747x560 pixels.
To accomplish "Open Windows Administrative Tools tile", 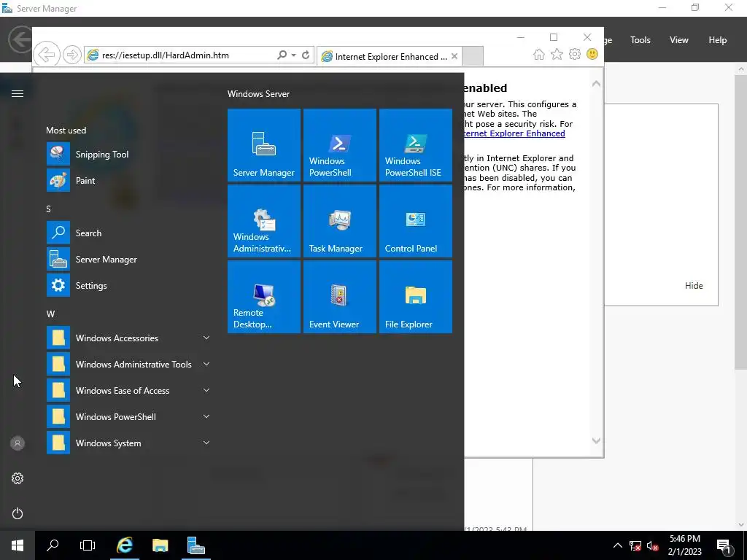I will point(264,221).
